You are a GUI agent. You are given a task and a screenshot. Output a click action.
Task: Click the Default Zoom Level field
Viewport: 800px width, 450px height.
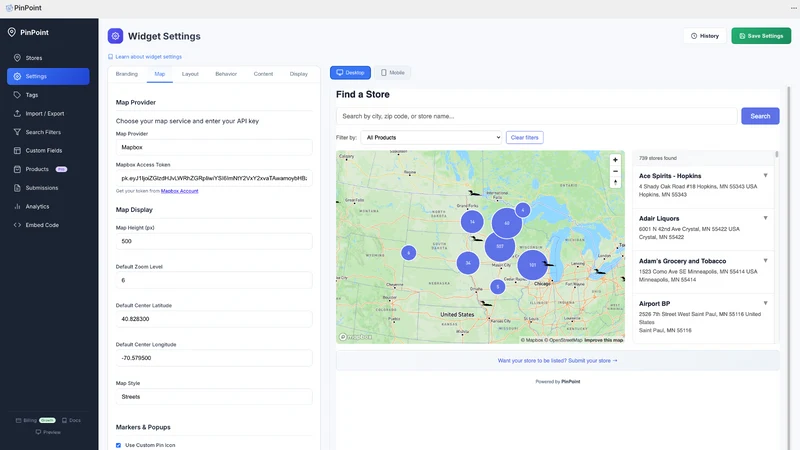214,280
